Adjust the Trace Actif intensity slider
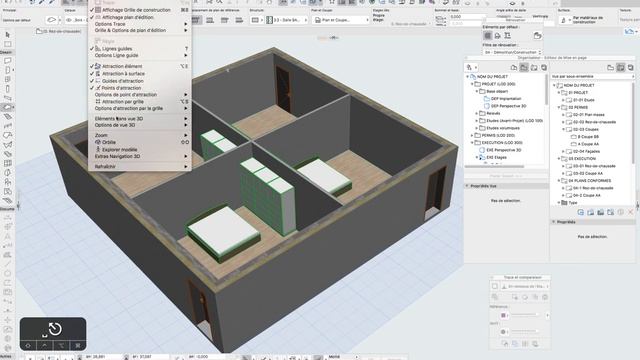The width and height of the screenshot is (640, 360). 524,331
